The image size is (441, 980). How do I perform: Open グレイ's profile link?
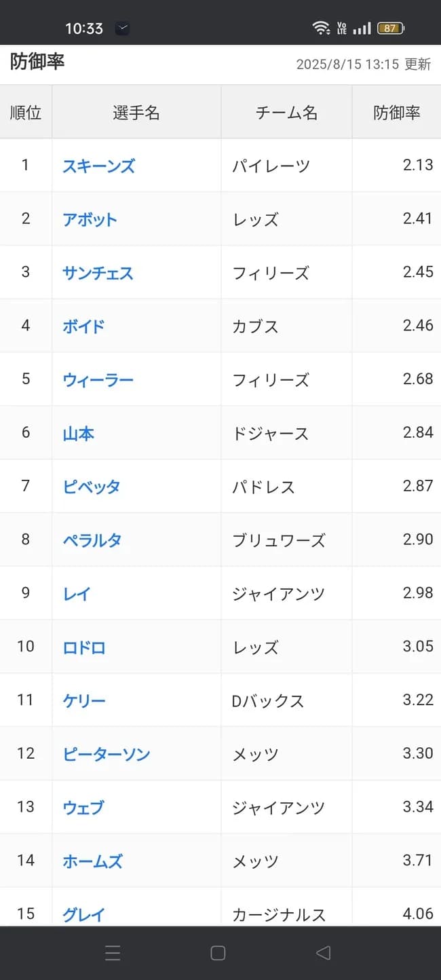[83, 914]
